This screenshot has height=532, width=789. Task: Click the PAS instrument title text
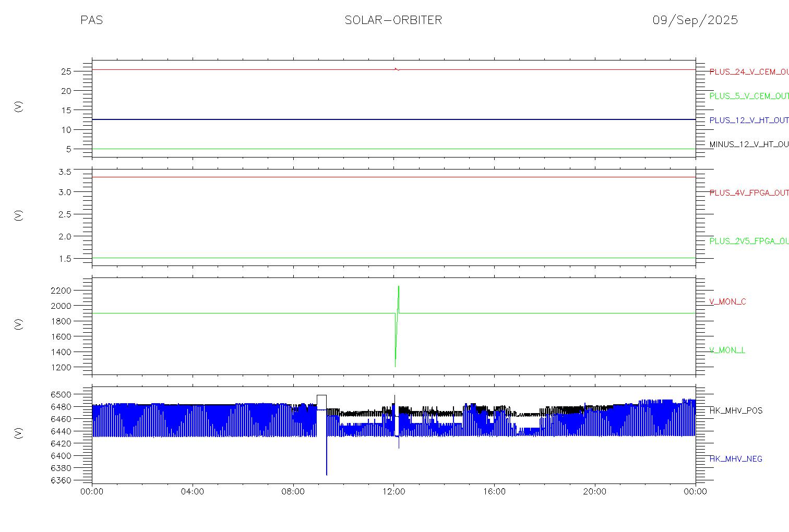coord(91,20)
